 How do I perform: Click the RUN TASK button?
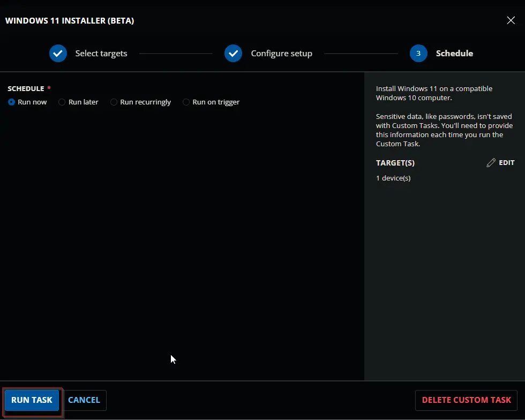point(32,400)
